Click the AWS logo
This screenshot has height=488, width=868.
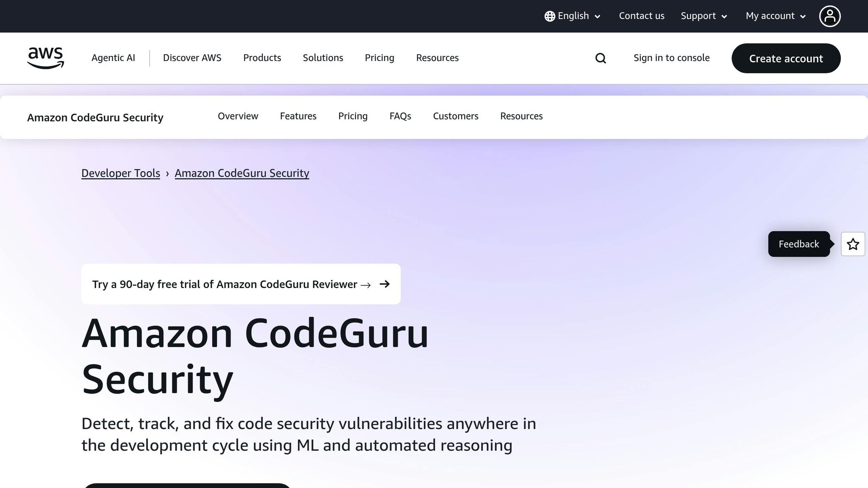pyautogui.click(x=46, y=58)
